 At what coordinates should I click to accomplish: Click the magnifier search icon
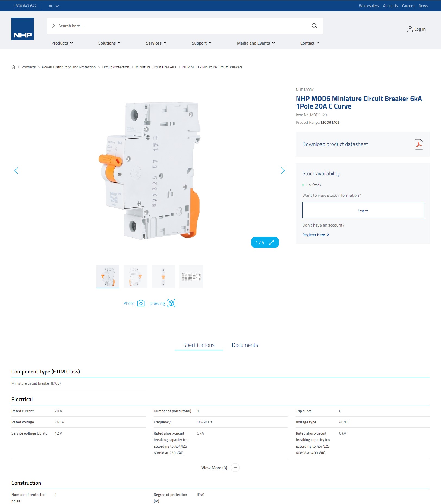click(x=314, y=26)
